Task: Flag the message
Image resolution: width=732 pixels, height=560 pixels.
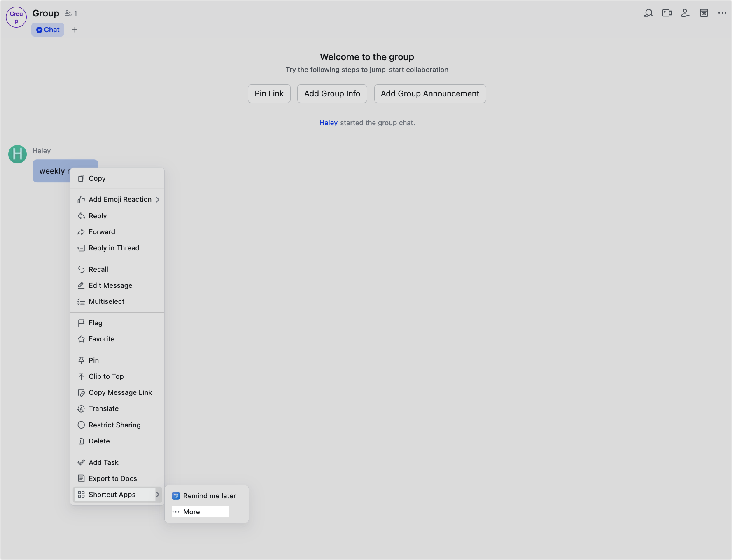Action: click(117, 323)
